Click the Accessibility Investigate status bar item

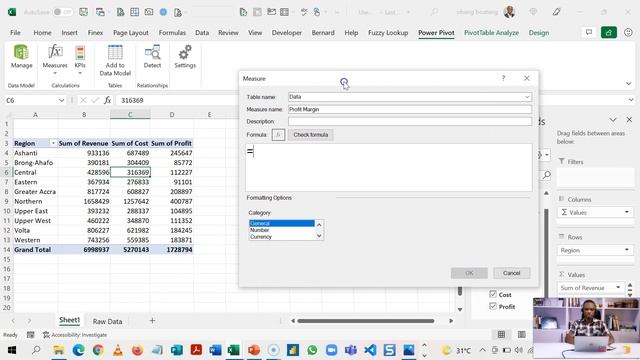click(75, 335)
